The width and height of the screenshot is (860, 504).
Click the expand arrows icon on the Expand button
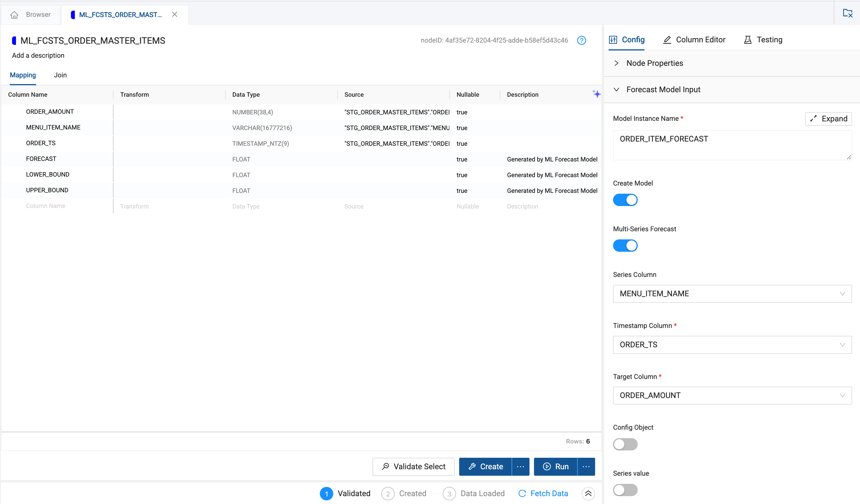coord(813,118)
